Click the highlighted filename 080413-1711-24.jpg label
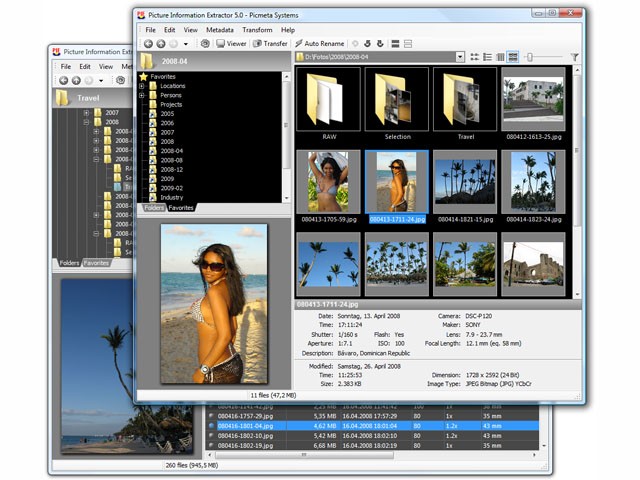The width and height of the screenshot is (640, 480). click(x=397, y=220)
